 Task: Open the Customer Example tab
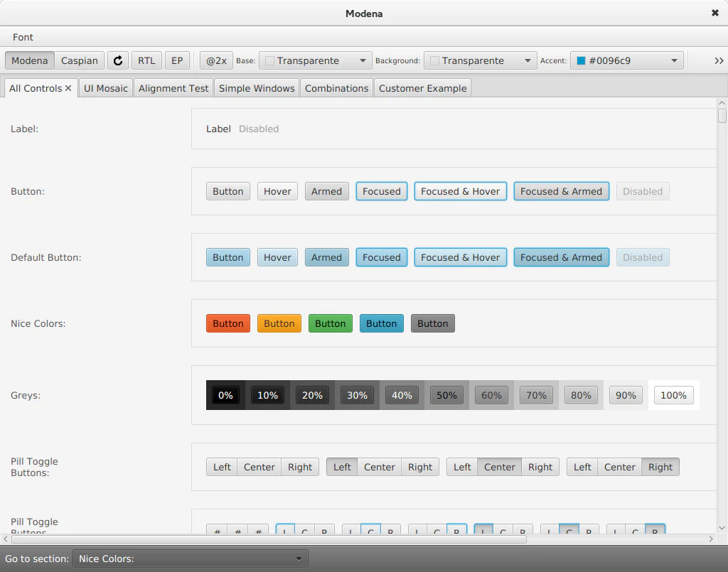point(422,88)
